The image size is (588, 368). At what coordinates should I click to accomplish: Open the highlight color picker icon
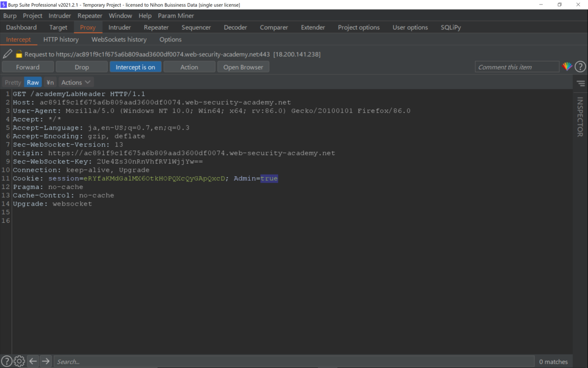[567, 67]
